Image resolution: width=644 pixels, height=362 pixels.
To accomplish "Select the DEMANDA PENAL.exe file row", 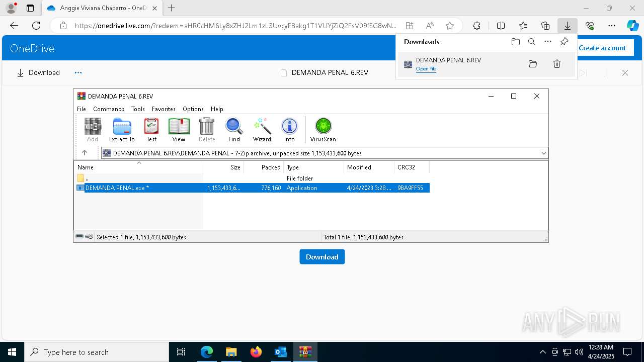I will point(252,188).
